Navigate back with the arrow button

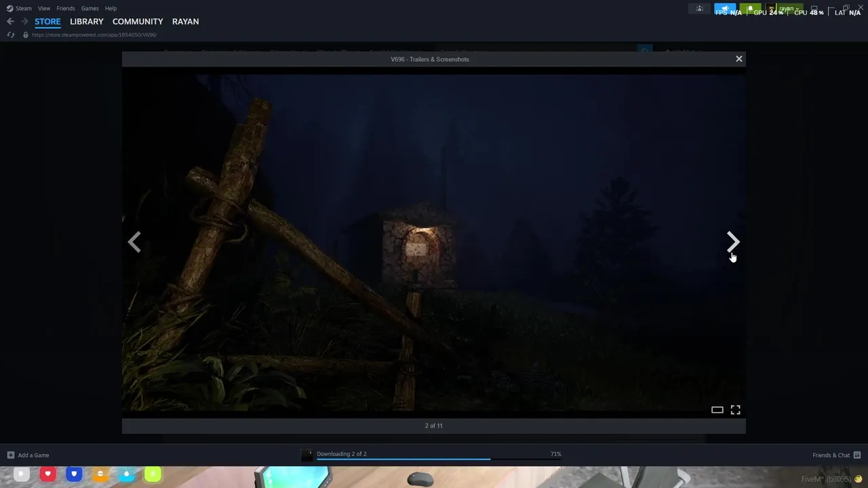[10, 22]
